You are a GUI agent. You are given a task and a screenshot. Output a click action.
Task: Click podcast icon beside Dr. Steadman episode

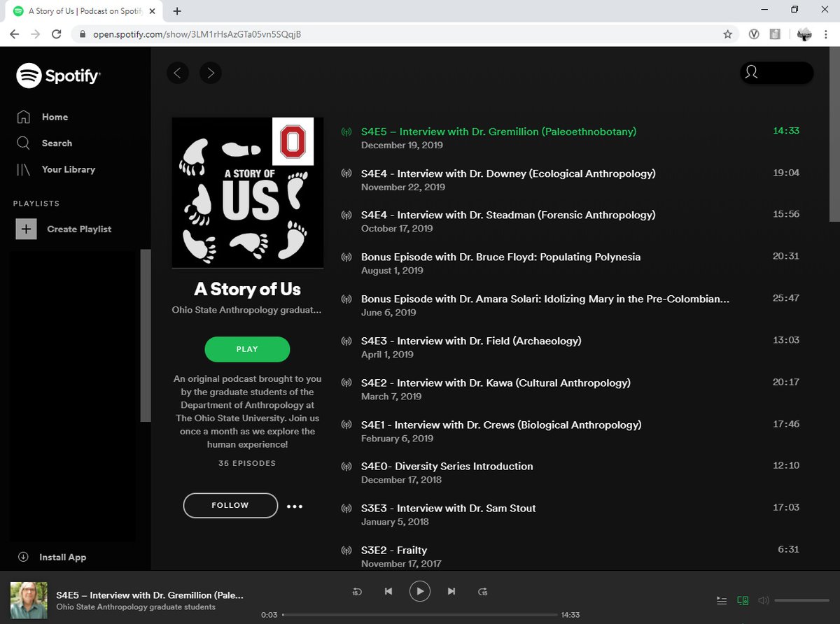(x=346, y=215)
